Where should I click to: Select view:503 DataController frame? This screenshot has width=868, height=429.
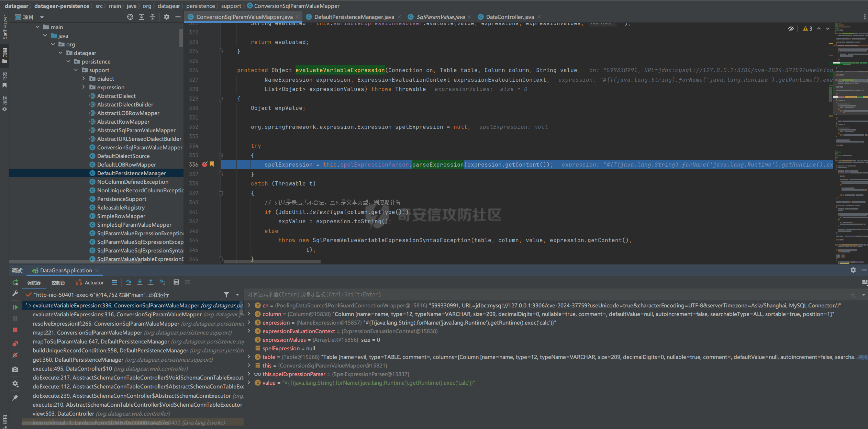point(132,414)
